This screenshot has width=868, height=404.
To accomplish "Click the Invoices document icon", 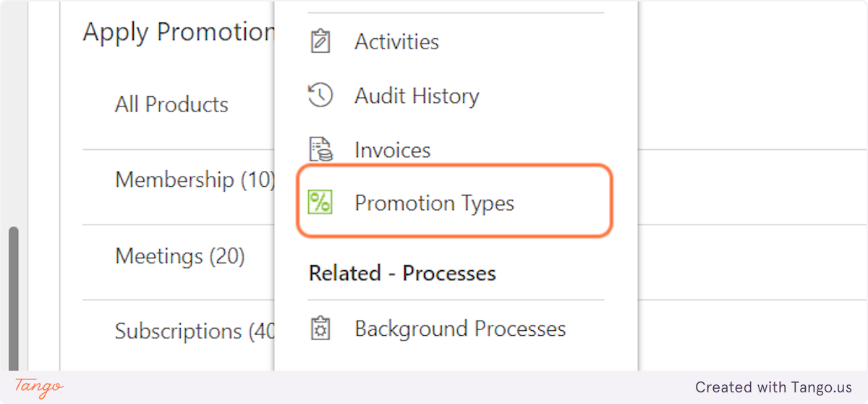I will (320, 150).
